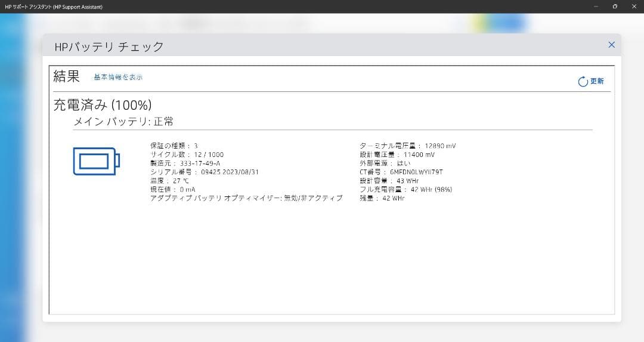Select the 充電済み (100%) status text
644x342 pixels.
point(103,105)
